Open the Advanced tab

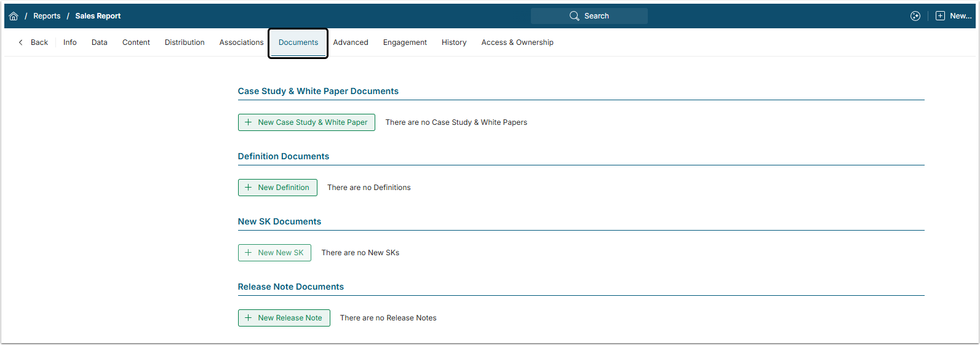[351, 42]
